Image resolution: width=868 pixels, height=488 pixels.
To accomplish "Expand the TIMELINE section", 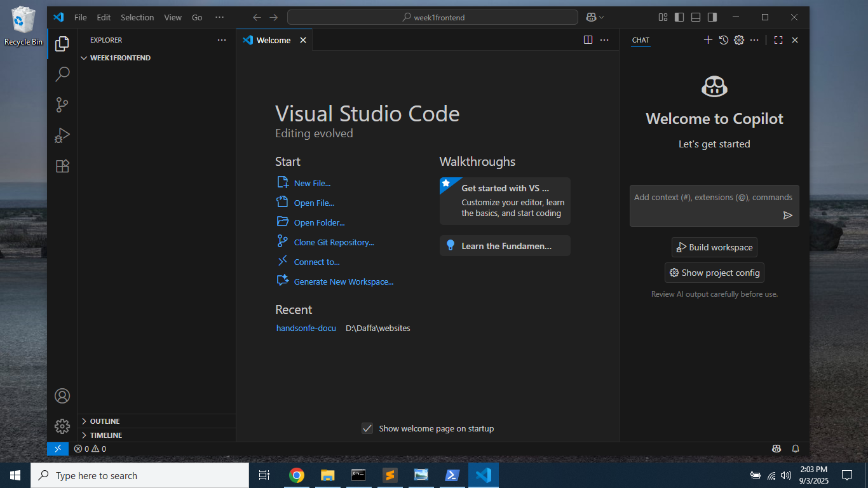I will pos(105,435).
